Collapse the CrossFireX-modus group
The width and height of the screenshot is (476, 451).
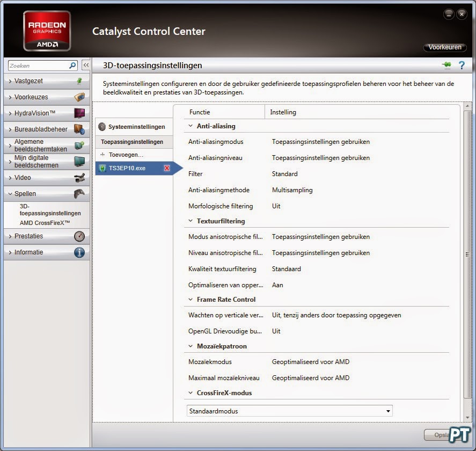[x=191, y=392]
